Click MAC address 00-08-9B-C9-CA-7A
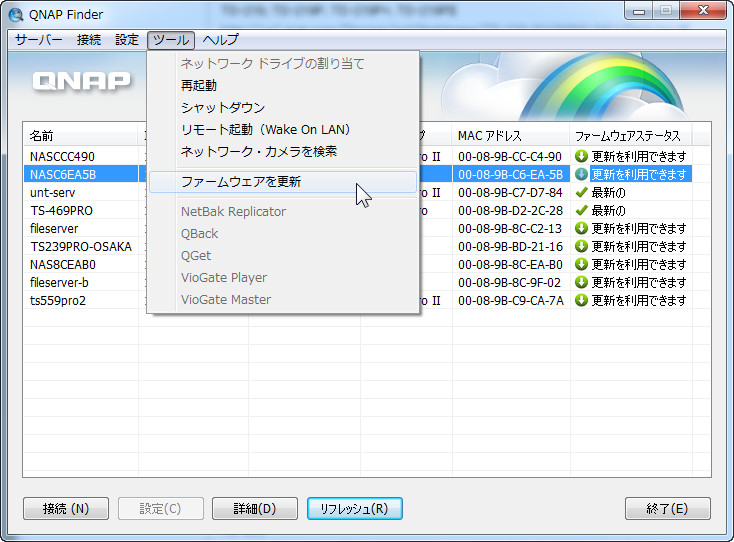This screenshot has width=734, height=542. (511, 300)
